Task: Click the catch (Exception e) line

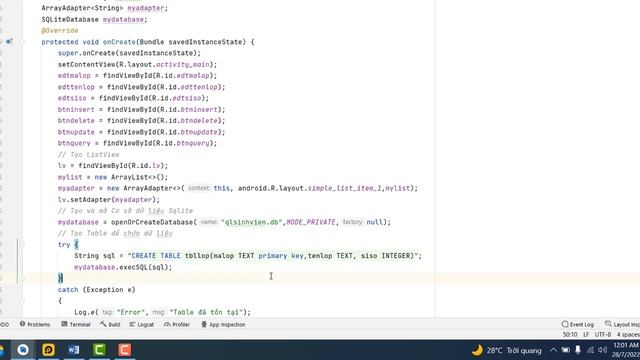Action: (x=96, y=290)
